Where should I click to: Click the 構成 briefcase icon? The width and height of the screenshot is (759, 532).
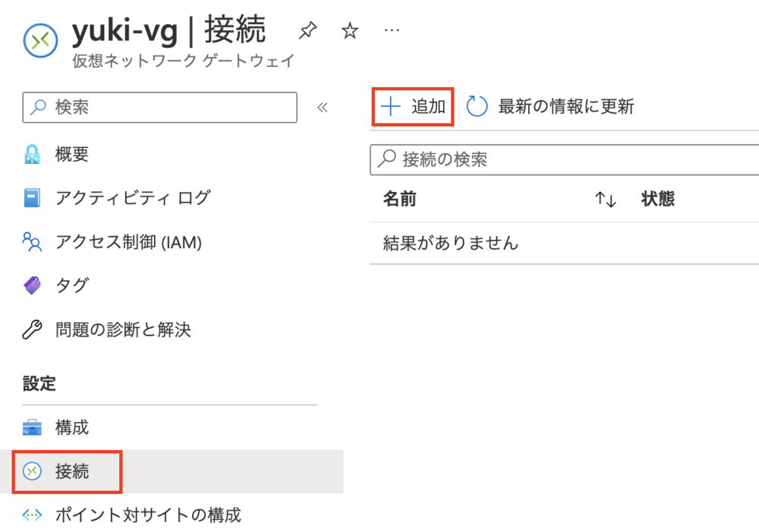[x=32, y=428]
